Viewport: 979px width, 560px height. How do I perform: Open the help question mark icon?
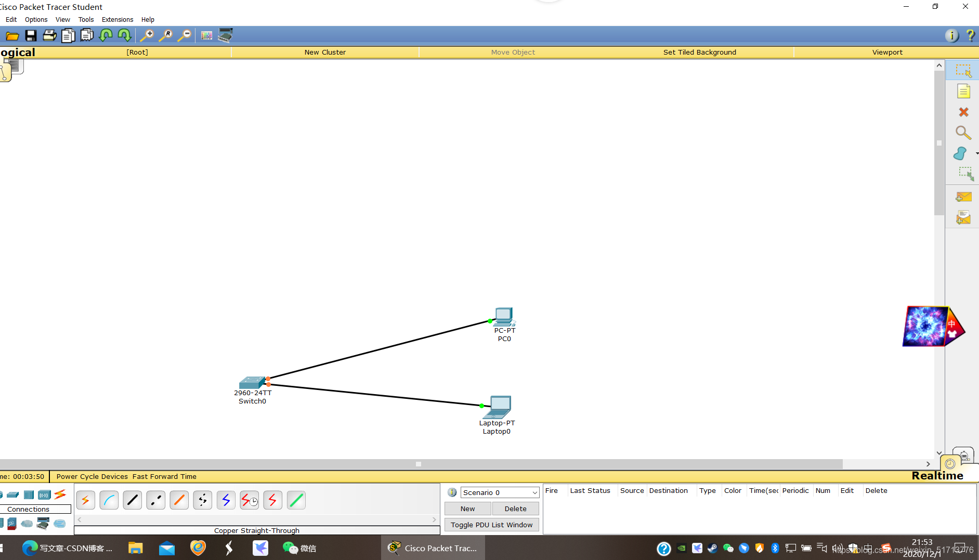click(x=970, y=36)
